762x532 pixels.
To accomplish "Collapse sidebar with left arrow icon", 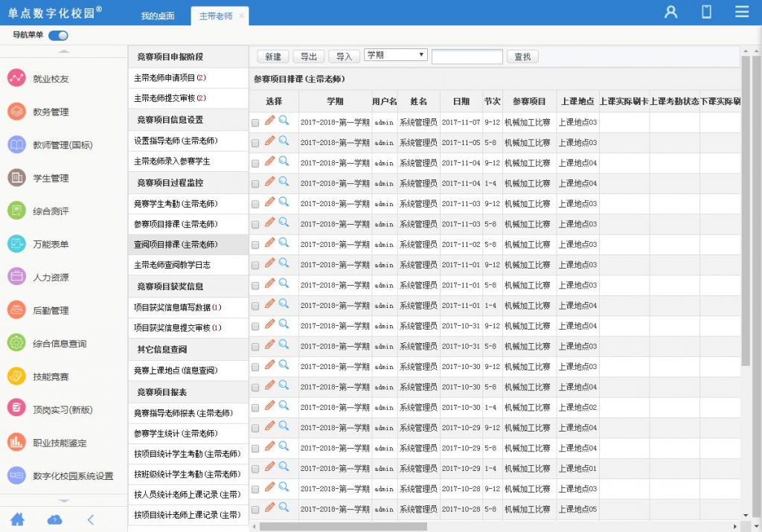I will (x=91, y=520).
